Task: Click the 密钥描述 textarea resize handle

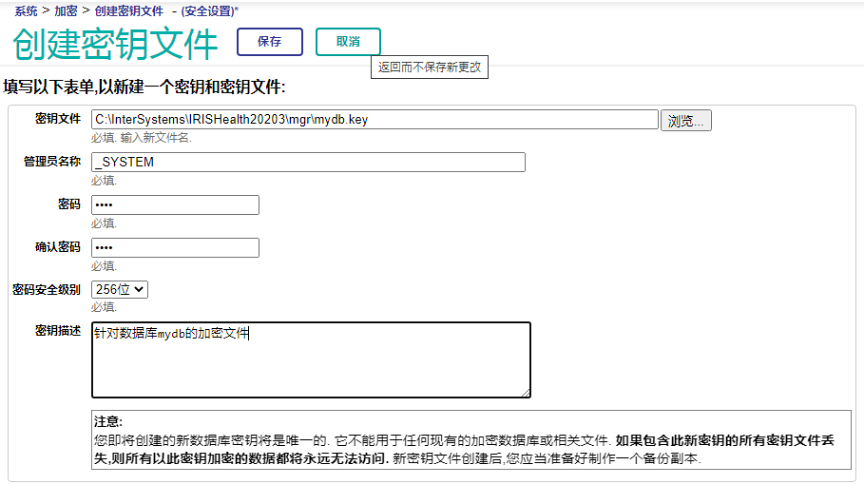Action: point(525,392)
